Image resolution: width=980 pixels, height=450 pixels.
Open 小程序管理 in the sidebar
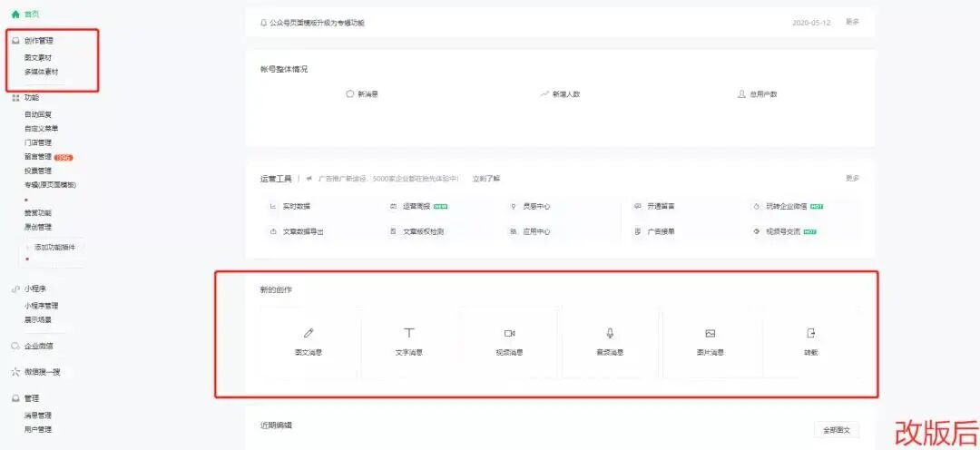point(41,307)
